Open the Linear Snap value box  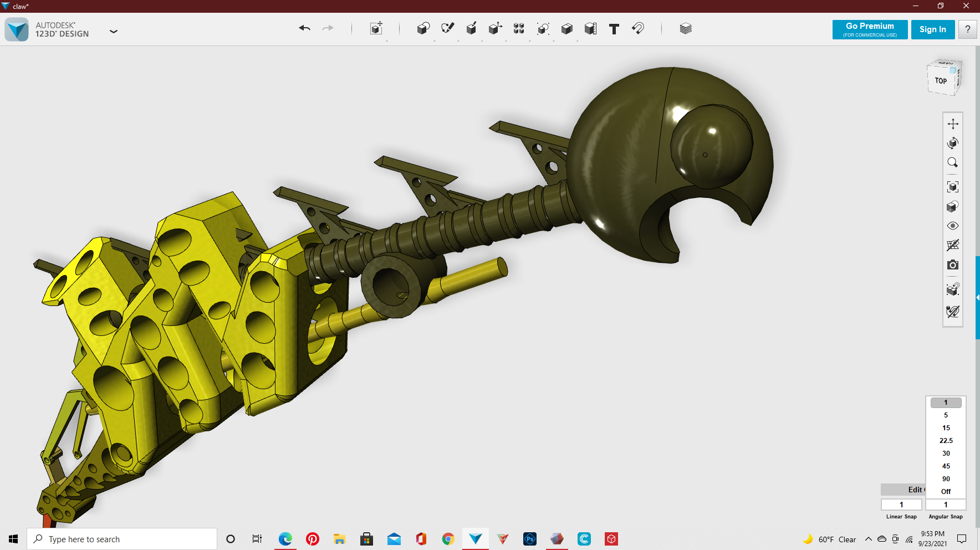pyautogui.click(x=901, y=505)
